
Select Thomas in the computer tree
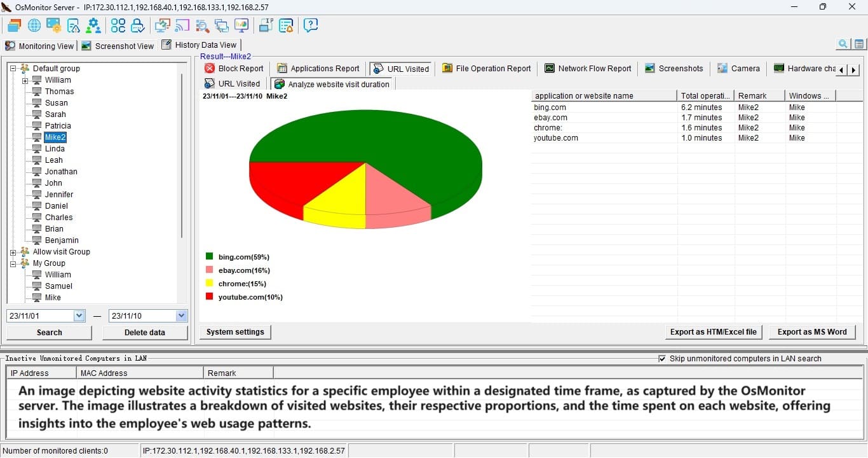coord(59,92)
